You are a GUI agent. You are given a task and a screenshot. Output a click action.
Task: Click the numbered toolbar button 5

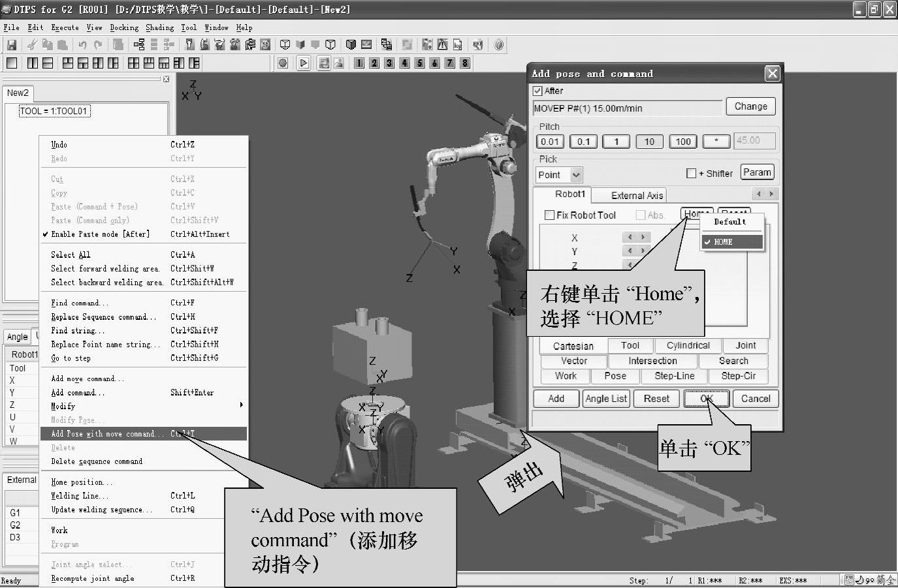pyautogui.click(x=419, y=63)
